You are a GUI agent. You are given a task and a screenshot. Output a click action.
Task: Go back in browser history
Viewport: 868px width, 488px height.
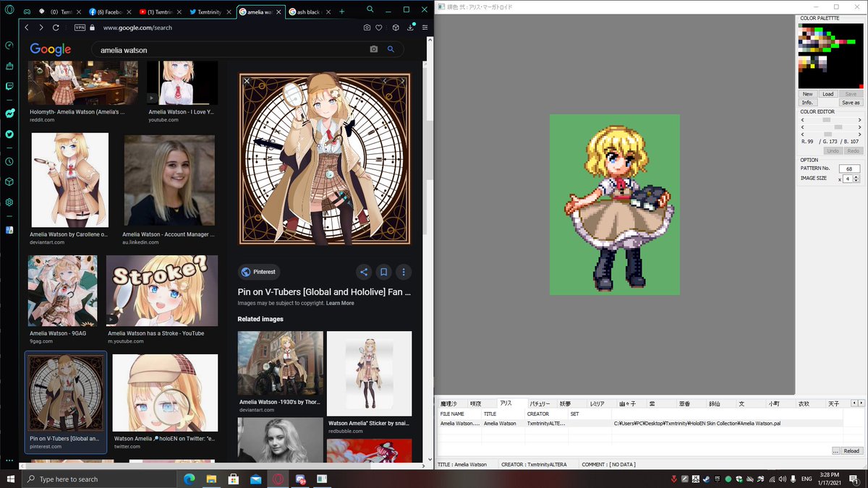[27, 27]
